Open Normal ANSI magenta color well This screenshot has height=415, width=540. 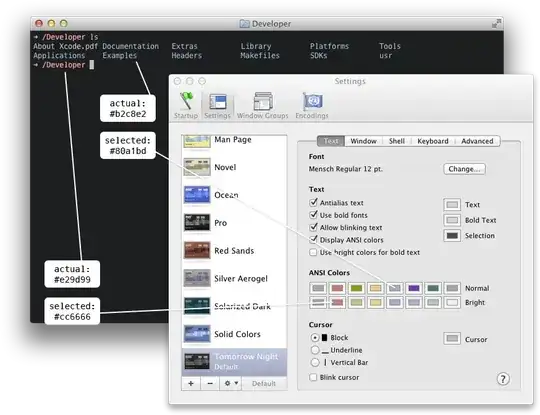click(414, 288)
